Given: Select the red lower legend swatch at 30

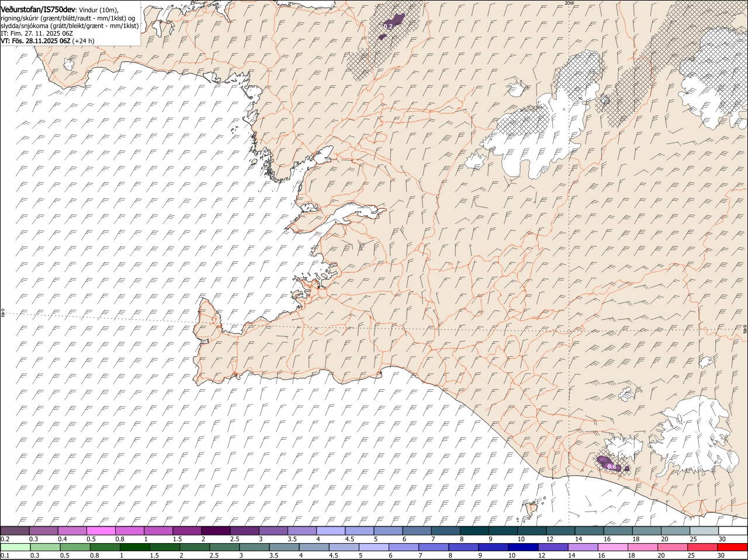Looking at the screenshot, I should (x=733, y=548).
